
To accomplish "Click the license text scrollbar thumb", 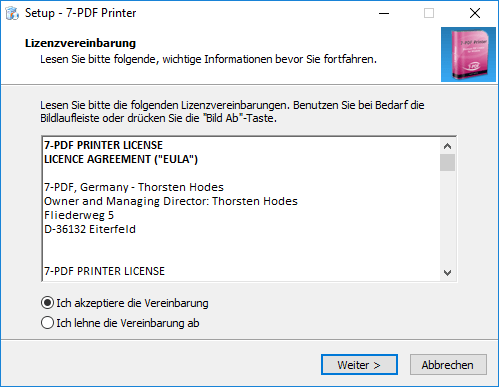I will (x=447, y=162).
